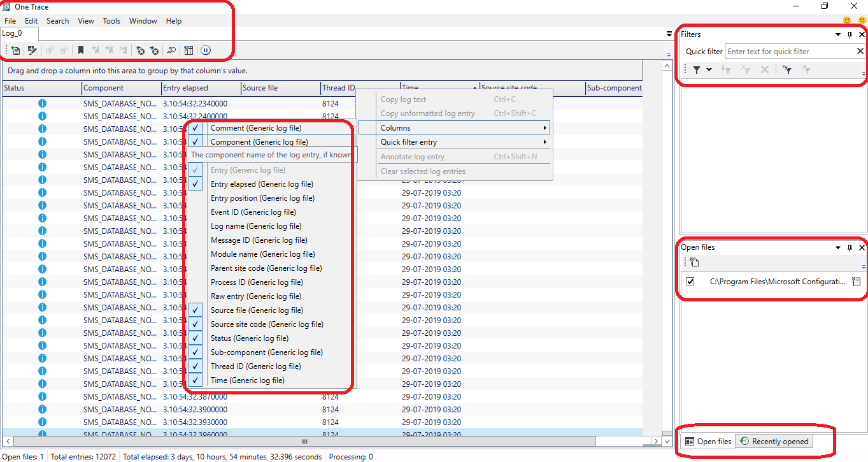Uncheck the Comment (Generic log file) column
This screenshot has height=462, width=868.
pos(196,128)
